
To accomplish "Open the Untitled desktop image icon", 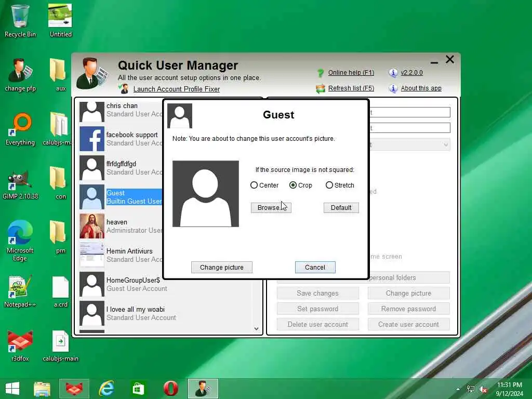I will 60,21.
